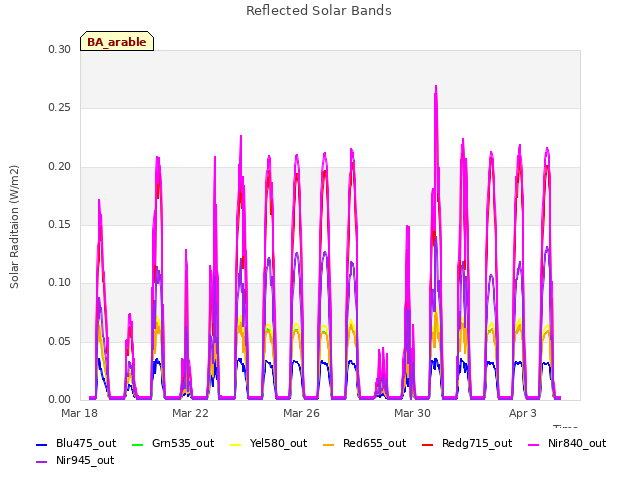The width and height of the screenshot is (640, 480).
Task: Click the Mar 22 x-axis label
Action: [x=190, y=413]
